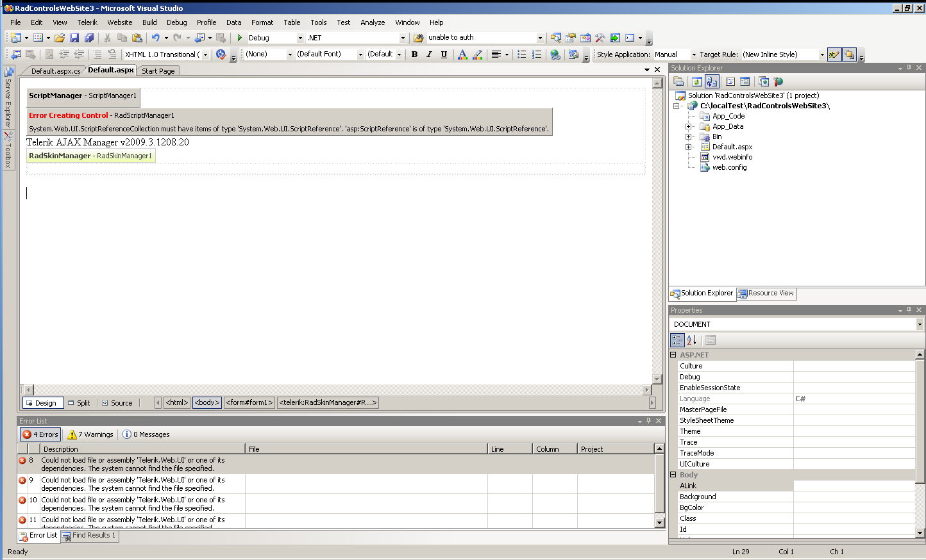Apply italic formatting

[429, 54]
